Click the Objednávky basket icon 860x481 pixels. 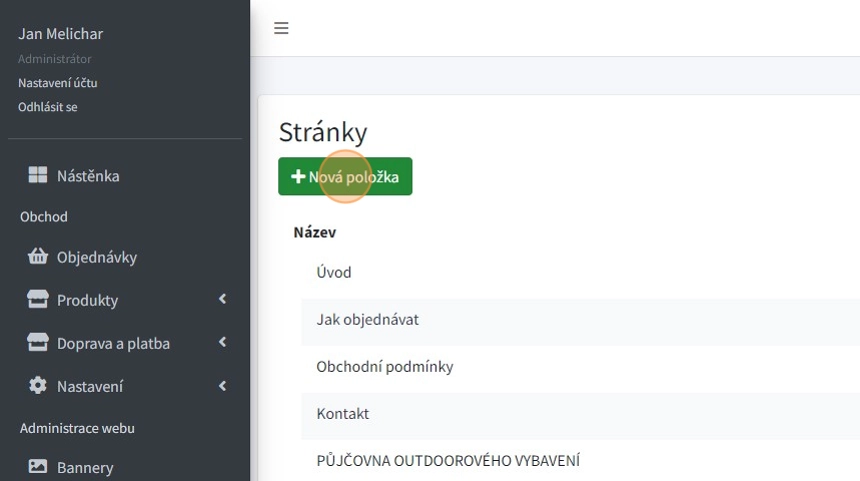click(38, 257)
